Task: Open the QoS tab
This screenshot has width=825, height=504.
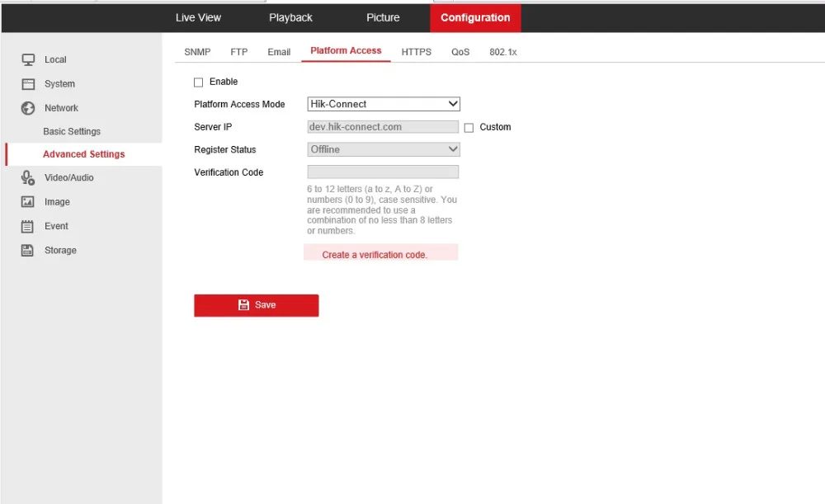Action: pyautogui.click(x=460, y=52)
